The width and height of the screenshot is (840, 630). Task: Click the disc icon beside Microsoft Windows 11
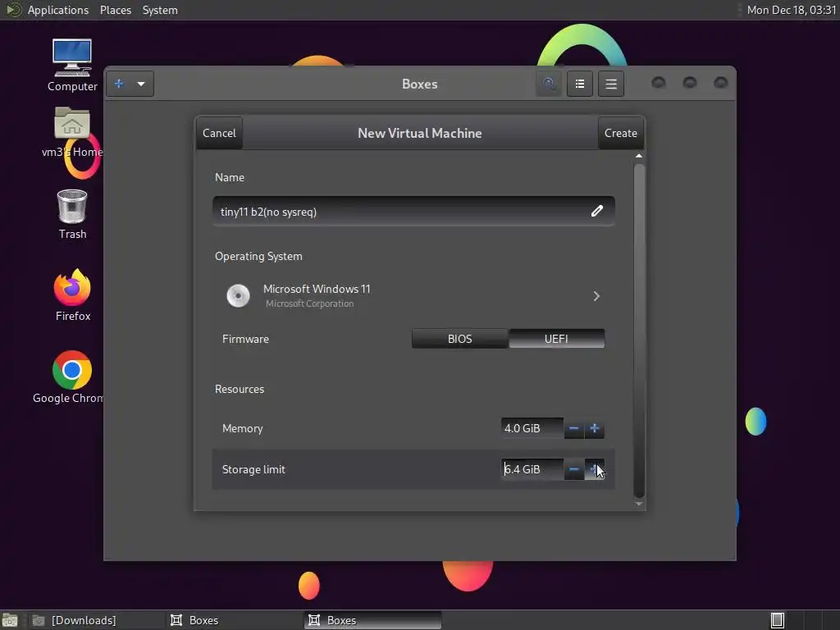[238, 295]
